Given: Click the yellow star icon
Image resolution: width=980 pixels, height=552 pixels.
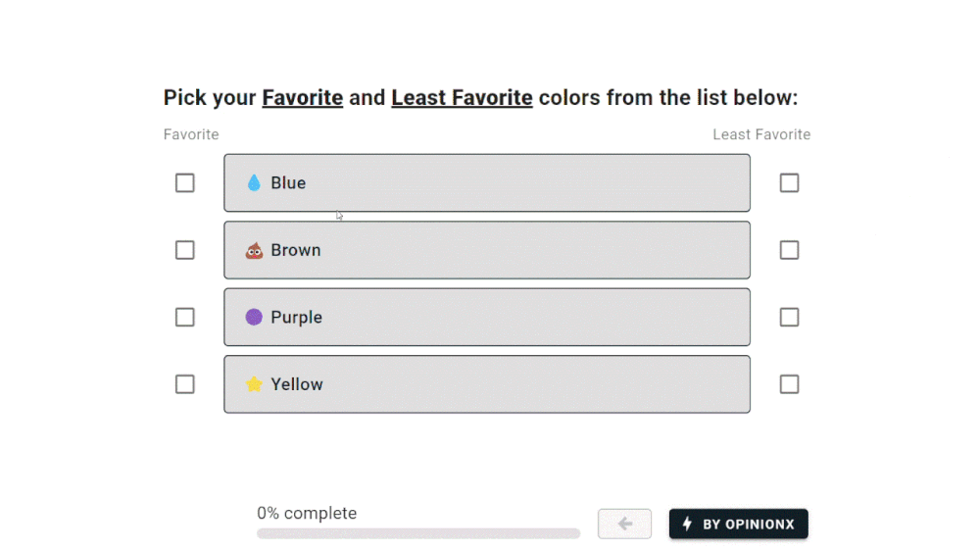Looking at the screenshot, I should point(254,384).
